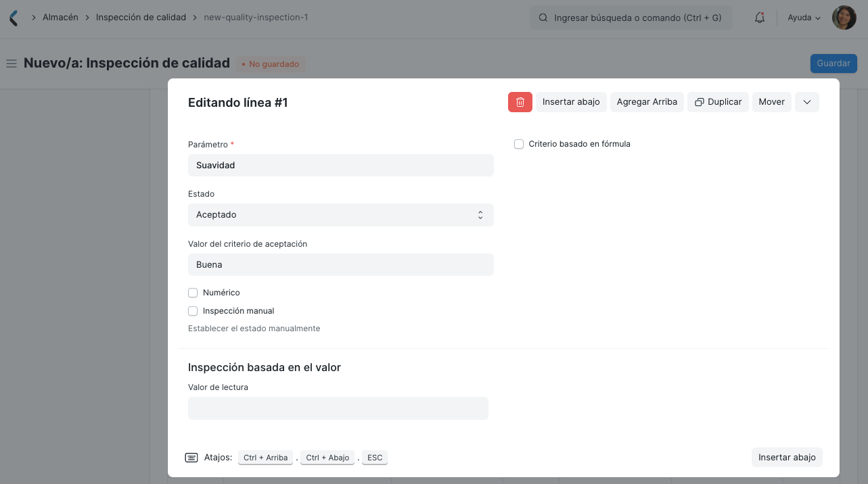Click the Establecer el estado manualmente hint
The image size is (868, 484).
coord(254,329)
